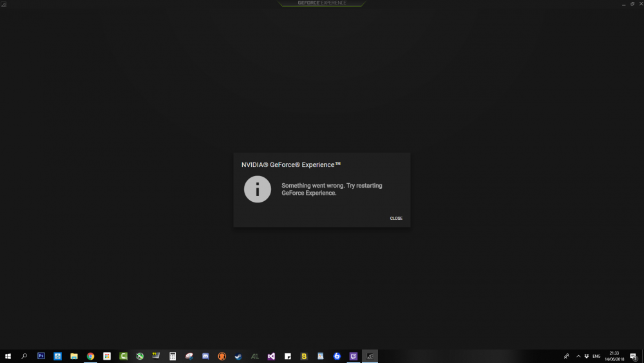644x363 pixels.
Task: Expand hidden system tray icons
Action: click(x=578, y=356)
